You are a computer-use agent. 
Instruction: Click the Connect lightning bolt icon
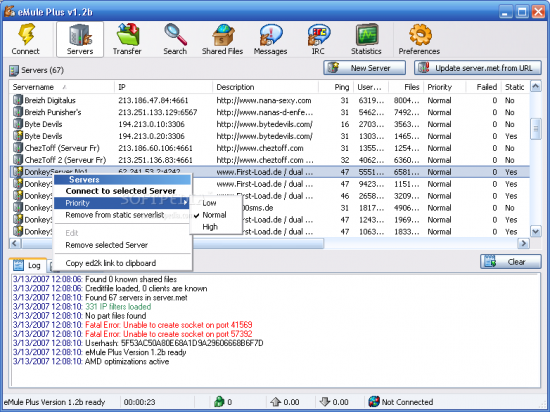tap(27, 34)
